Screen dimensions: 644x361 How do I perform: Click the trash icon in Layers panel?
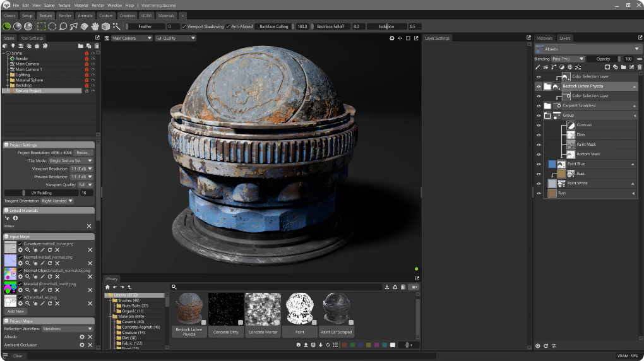coord(639,67)
